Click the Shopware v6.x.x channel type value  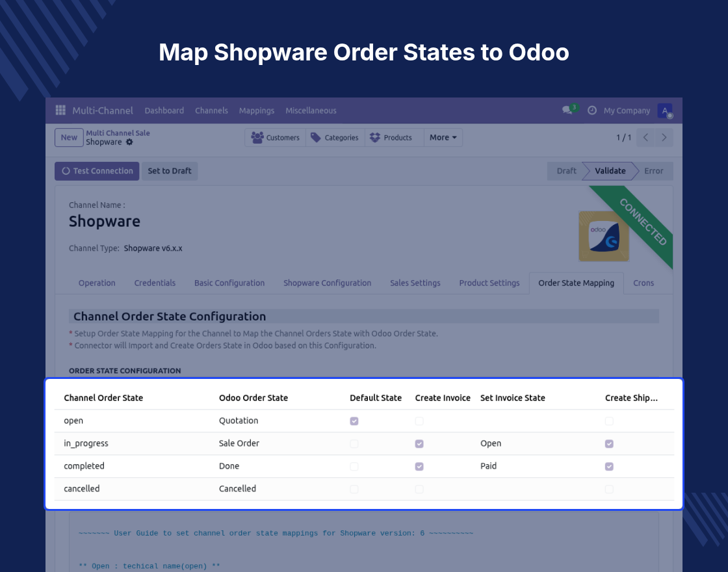coord(153,248)
